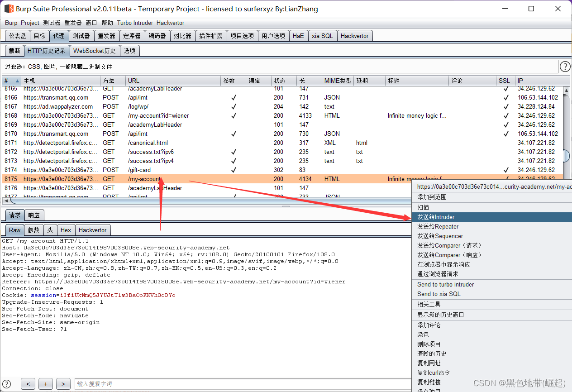Choose 发送给Repeater from context menu
572x392 pixels.
492,226
